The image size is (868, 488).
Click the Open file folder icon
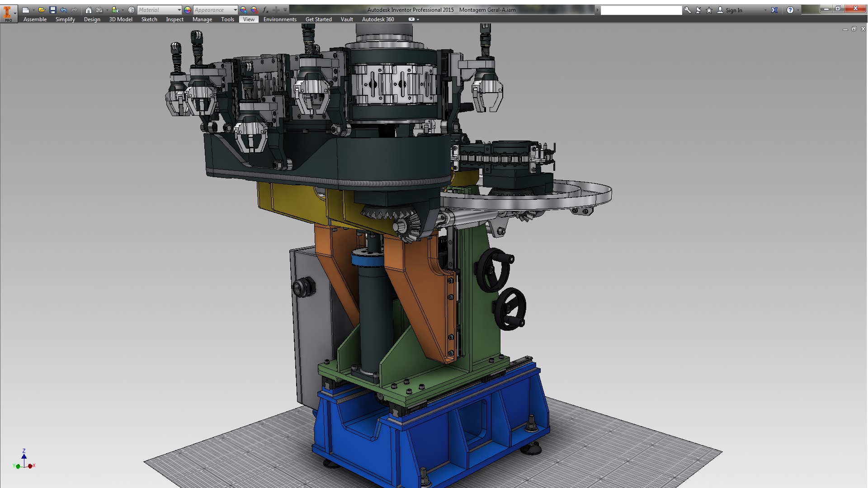click(x=41, y=10)
